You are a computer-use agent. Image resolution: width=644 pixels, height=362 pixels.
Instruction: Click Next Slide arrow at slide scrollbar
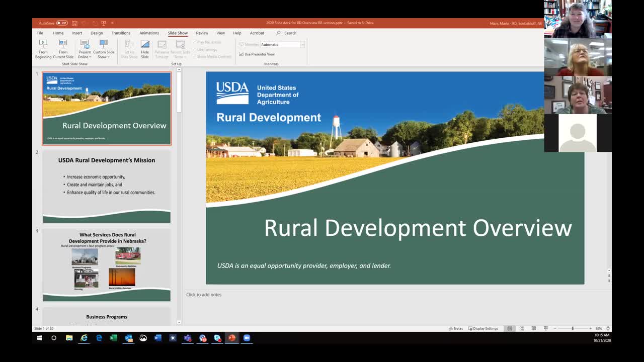(x=609, y=280)
